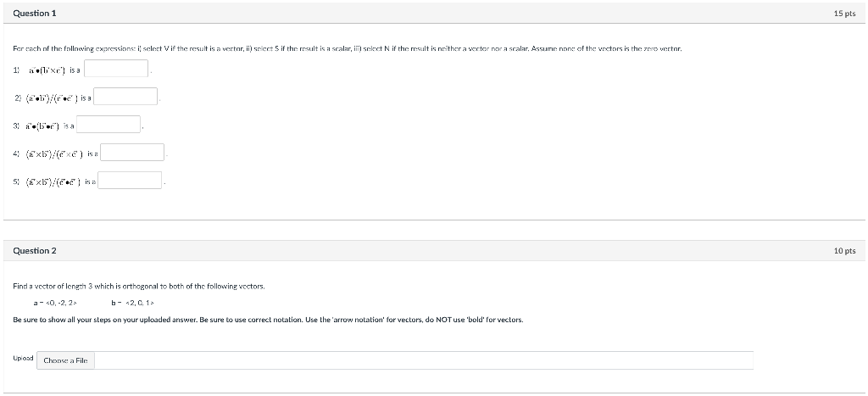Click expression 1 text a•(b×c)
This screenshot has height=396, width=868.
[x=47, y=70]
